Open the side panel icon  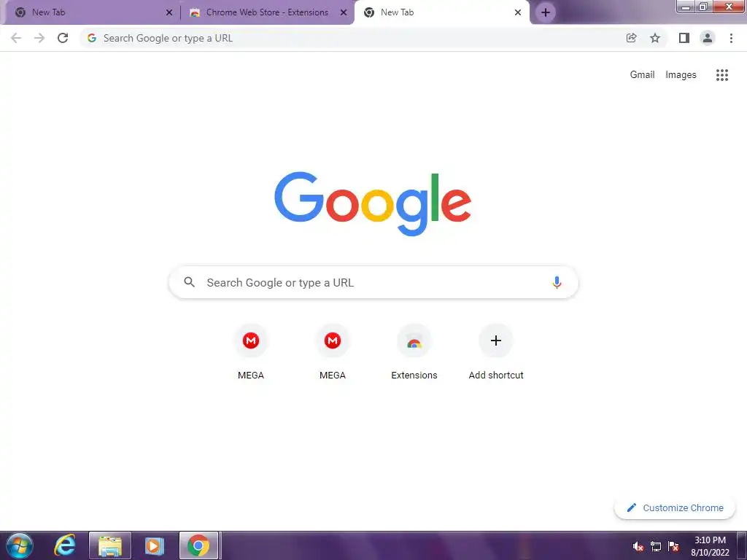[x=684, y=38]
